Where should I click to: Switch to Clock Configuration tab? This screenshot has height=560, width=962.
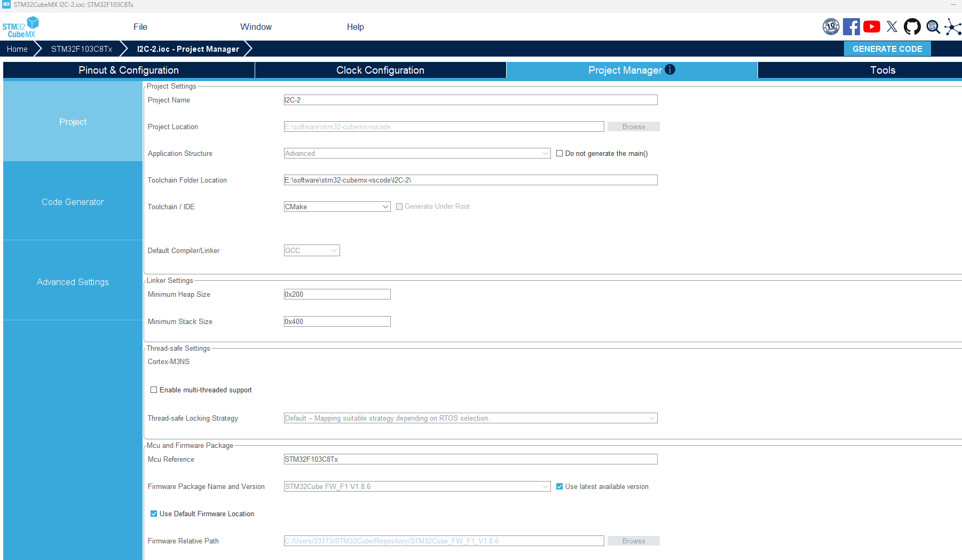click(x=380, y=70)
